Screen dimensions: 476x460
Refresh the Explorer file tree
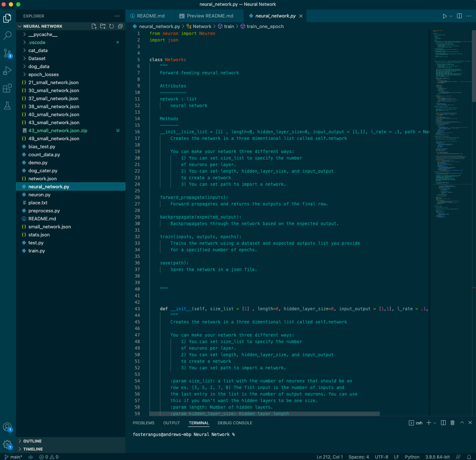coord(112,26)
